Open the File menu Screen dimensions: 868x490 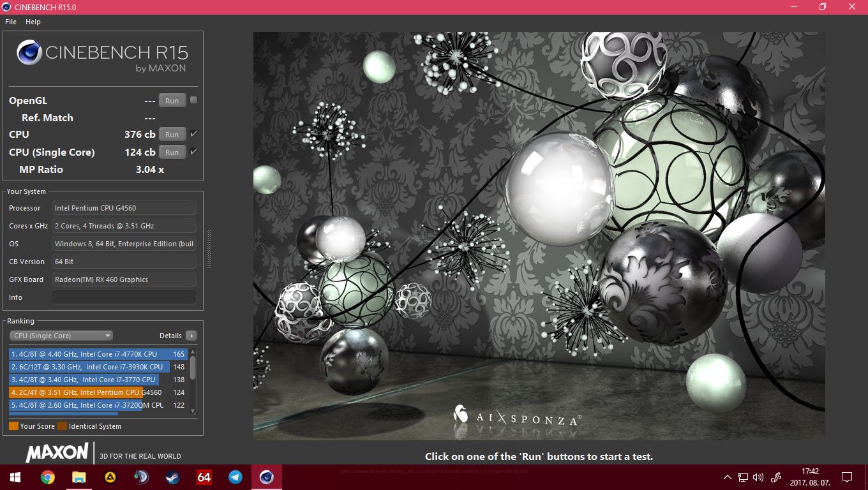coord(10,22)
